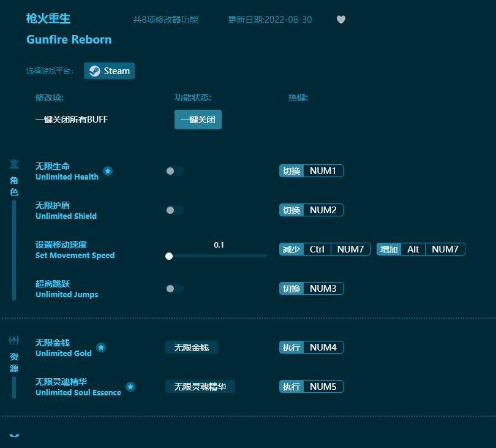Screen dimensions: 496x448
Task: Click the Unlimited Soul Essence label
Action: pos(78,393)
